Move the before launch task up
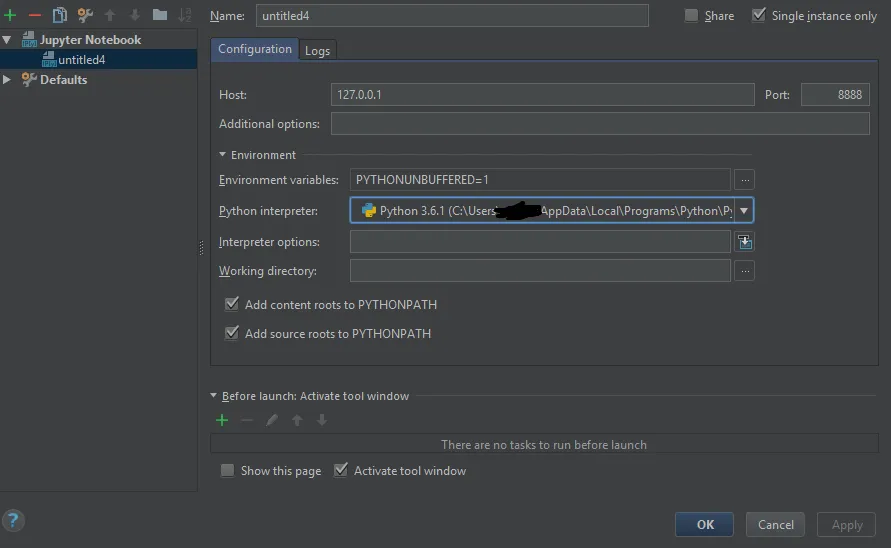 click(297, 420)
